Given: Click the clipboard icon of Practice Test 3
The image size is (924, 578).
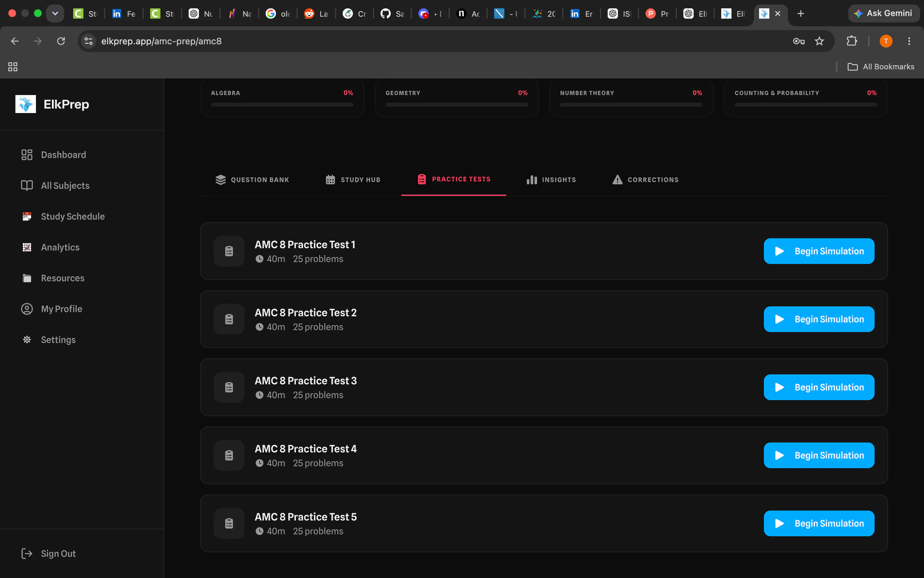Looking at the screenshot, I should click(x=229, y=387).
